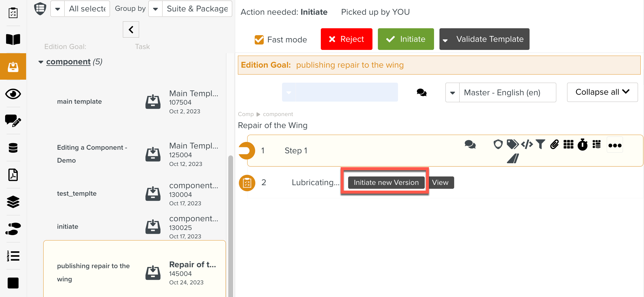Collapse the component group tree
Viewport: 644px width, 297px height.
pos(41,62)
